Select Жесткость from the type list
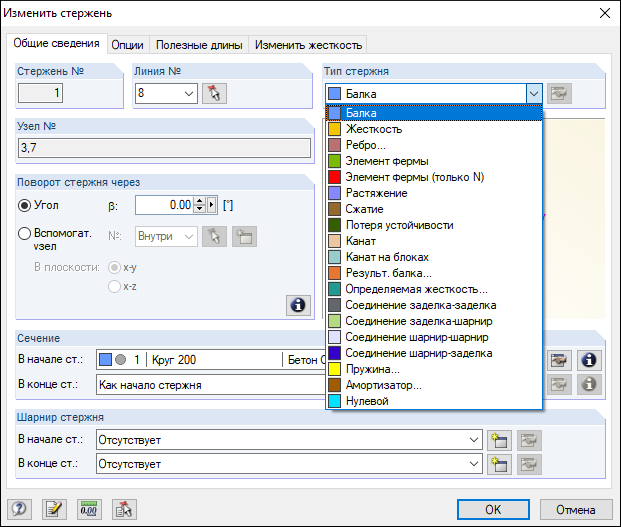The image size is (621, 527). pos(434,129)
